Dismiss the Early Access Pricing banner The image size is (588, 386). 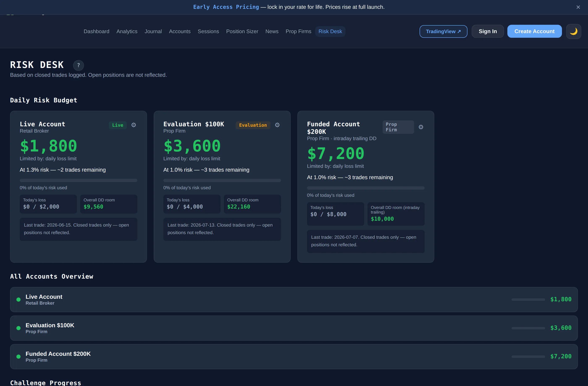578,7
